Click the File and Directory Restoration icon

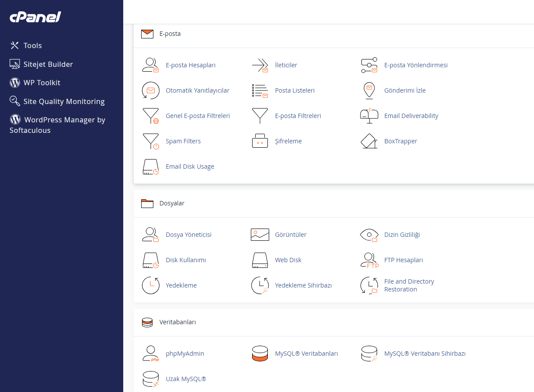[x=369, y=285]
